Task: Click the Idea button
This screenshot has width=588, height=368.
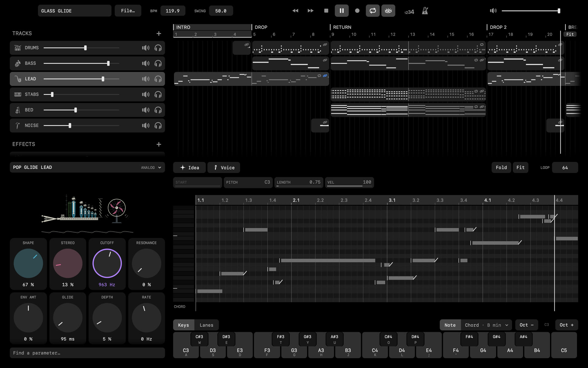Action: pyautogui.click(x=190, y=167)
